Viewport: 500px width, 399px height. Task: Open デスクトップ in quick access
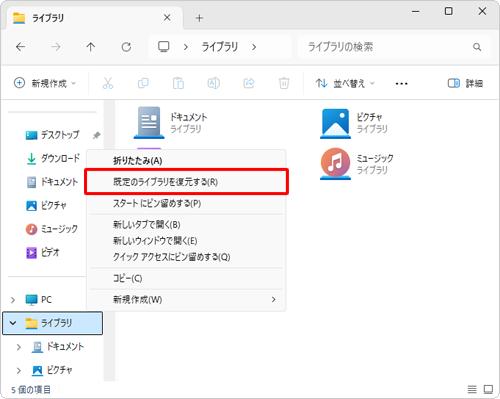pyautogui.click(x=53, y=135)
